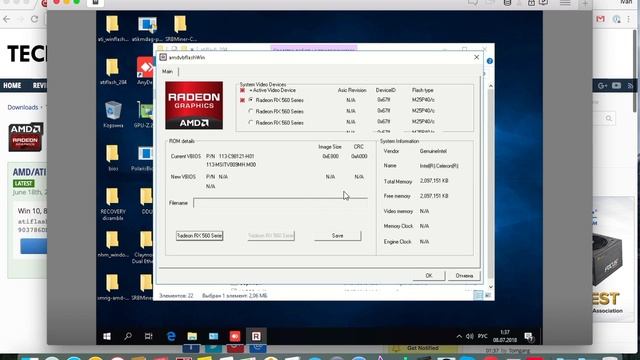Open Task View on the taskbar
Screen dimensions: 640x360
(x=149, y=336)
